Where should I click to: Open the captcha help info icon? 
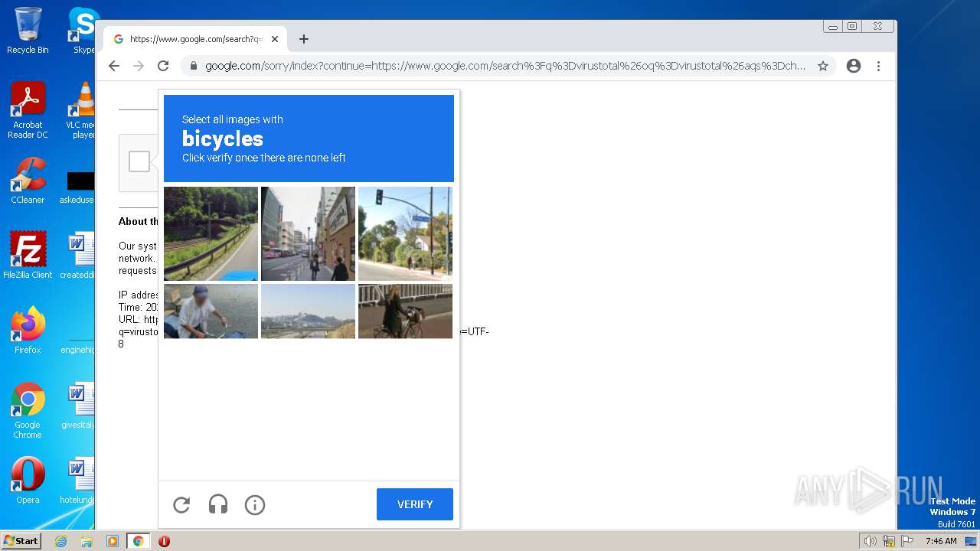[255, 504]
